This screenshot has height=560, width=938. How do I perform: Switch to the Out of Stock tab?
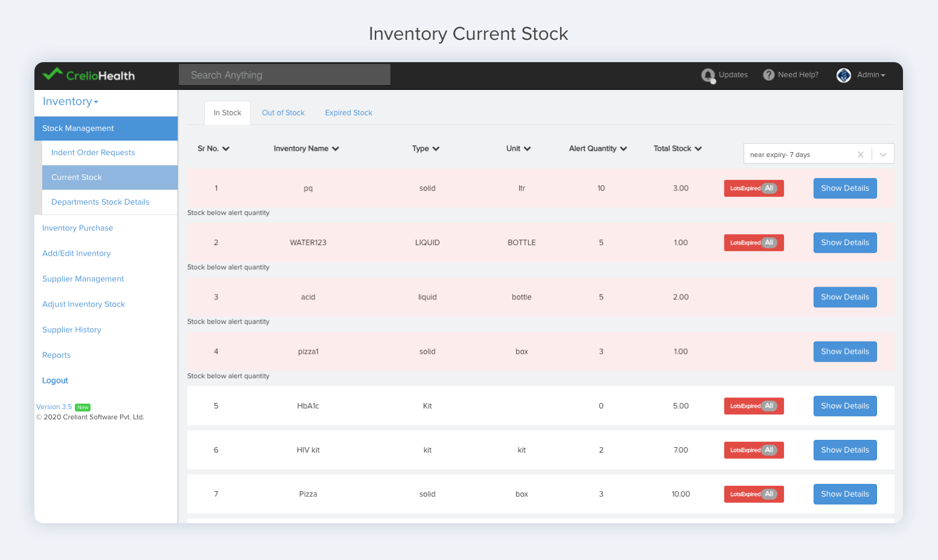point(283,113)
